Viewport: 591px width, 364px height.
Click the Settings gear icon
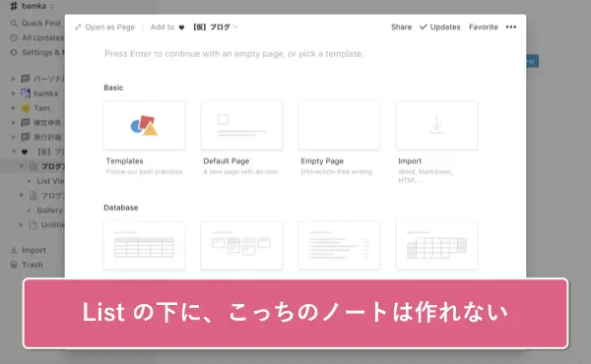coord(14,53)
